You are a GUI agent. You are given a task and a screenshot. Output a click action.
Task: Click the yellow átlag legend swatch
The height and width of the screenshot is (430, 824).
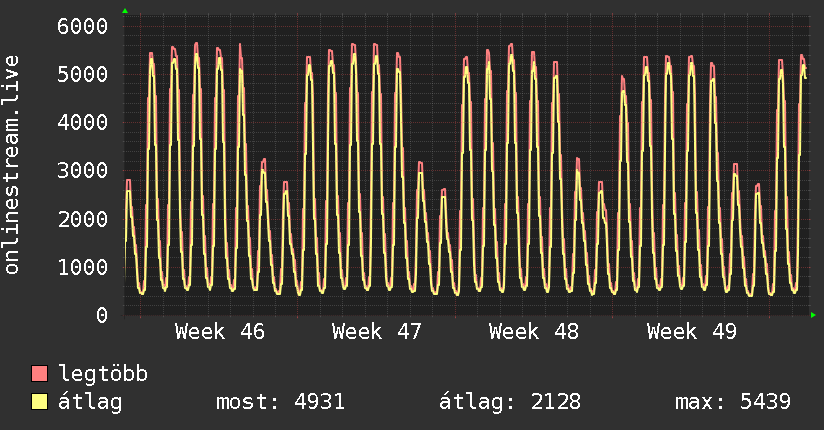click(39, 402)
